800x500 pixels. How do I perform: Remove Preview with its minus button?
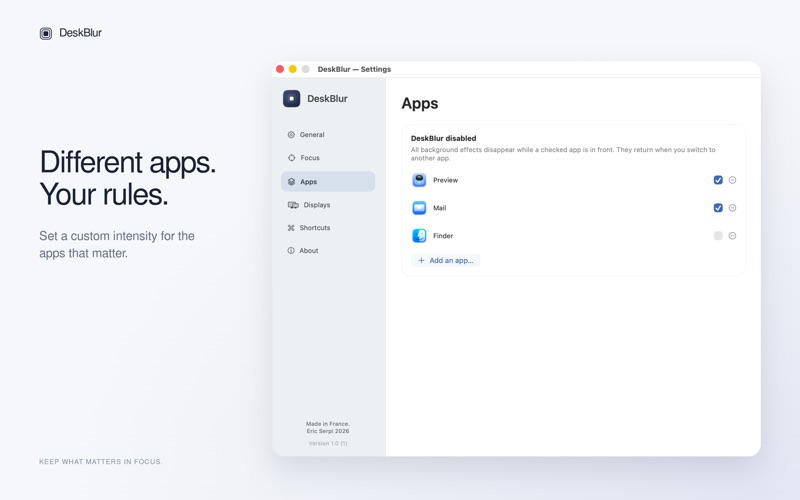(732, 180)
